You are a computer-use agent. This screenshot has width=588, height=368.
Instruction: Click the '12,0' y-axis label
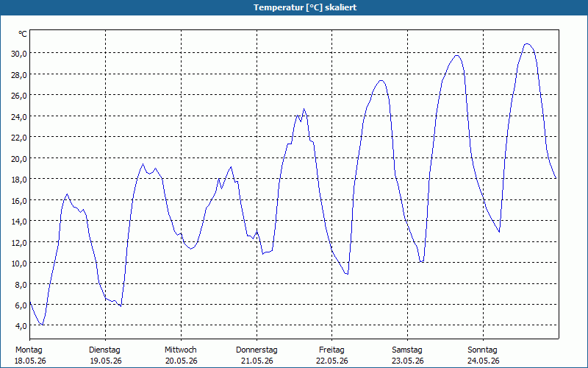(19, 242)
